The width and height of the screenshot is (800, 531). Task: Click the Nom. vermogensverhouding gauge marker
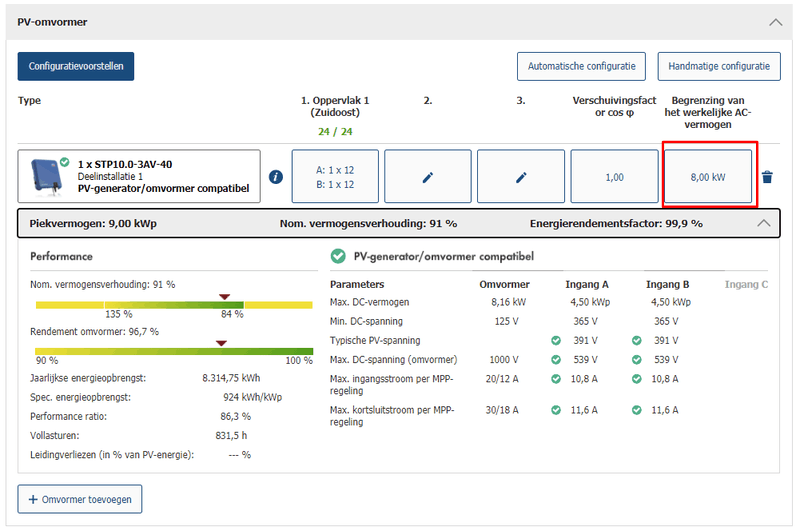pyautogui.click(x=225, y=296)
